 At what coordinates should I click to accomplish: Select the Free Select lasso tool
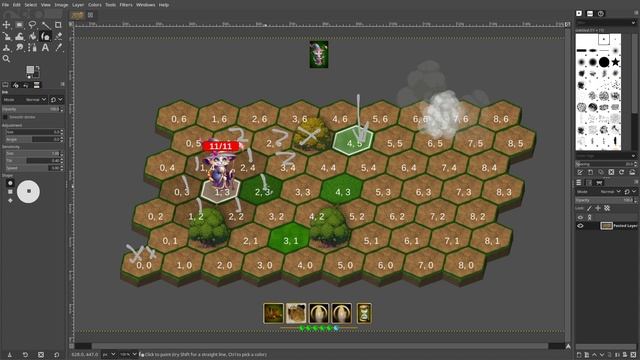(x=32, y=25)
